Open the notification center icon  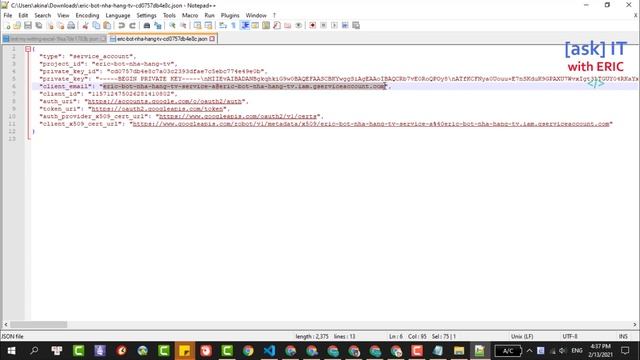pyautogui.click(x=625, y=351)
